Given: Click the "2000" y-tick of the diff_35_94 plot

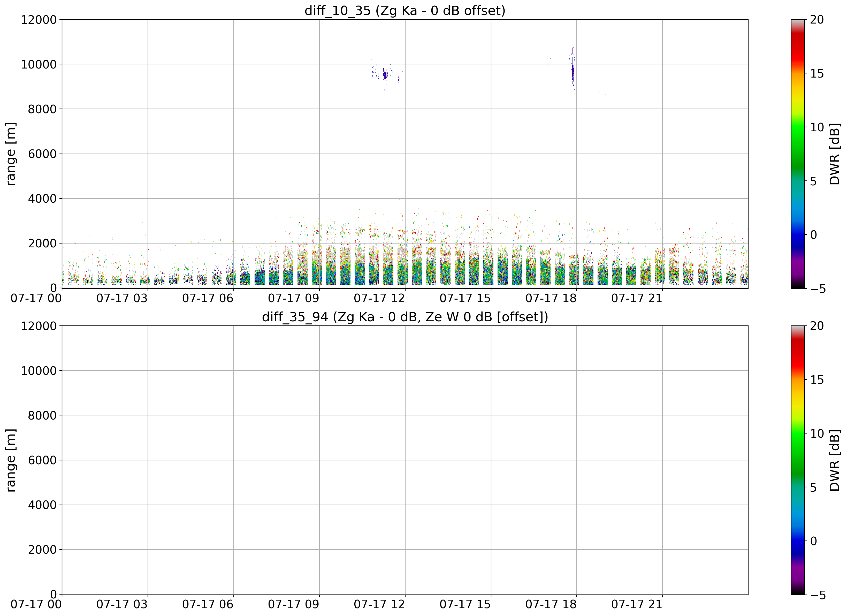Looking at the screenshot, I should (42, 550).
